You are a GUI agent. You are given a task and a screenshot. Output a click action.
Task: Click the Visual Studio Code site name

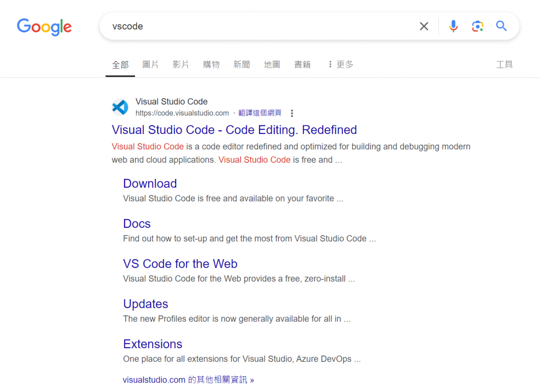tap(171, 102)
